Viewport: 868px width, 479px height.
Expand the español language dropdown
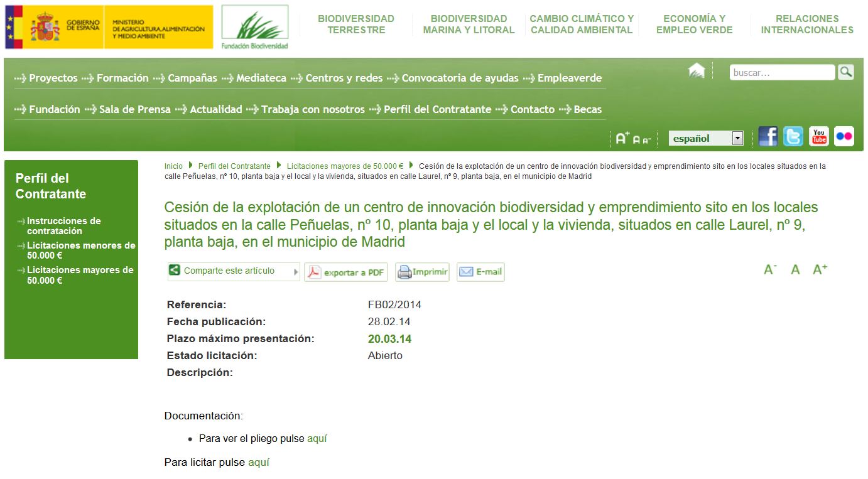[737, 139]
